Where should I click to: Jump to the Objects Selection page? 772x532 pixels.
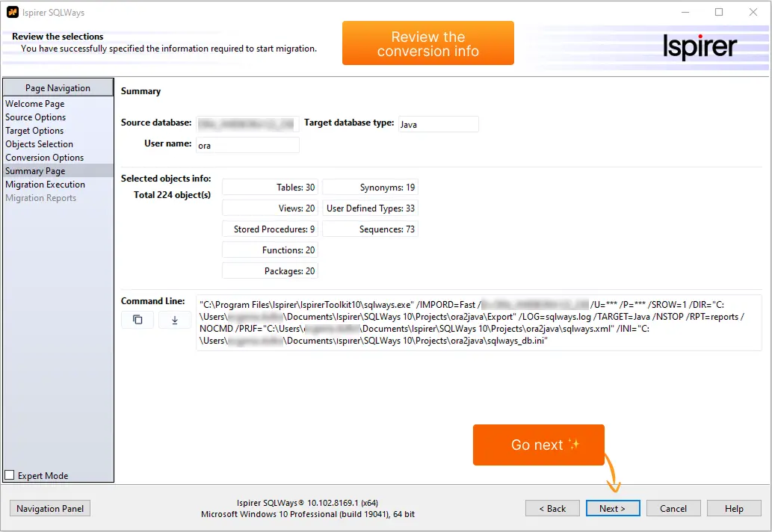(40, 144)
